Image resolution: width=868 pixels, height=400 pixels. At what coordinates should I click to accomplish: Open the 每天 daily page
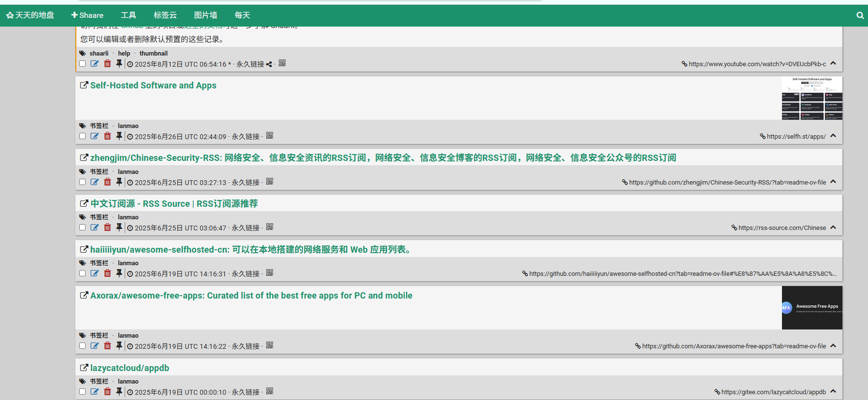point(243,15)
